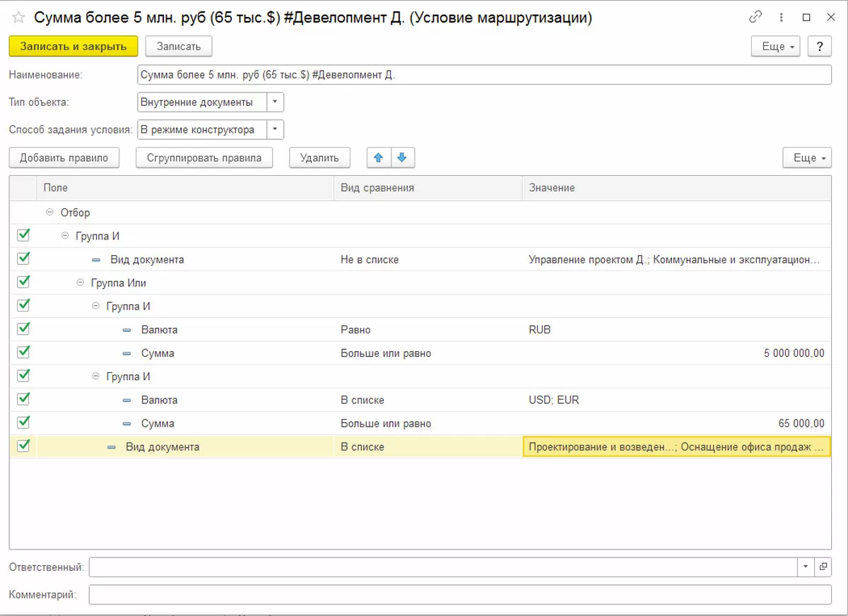The width and height of the screenshot is (848, 616).
Task: Open the Ответственный record with the open icon
Action: (823, 567)
